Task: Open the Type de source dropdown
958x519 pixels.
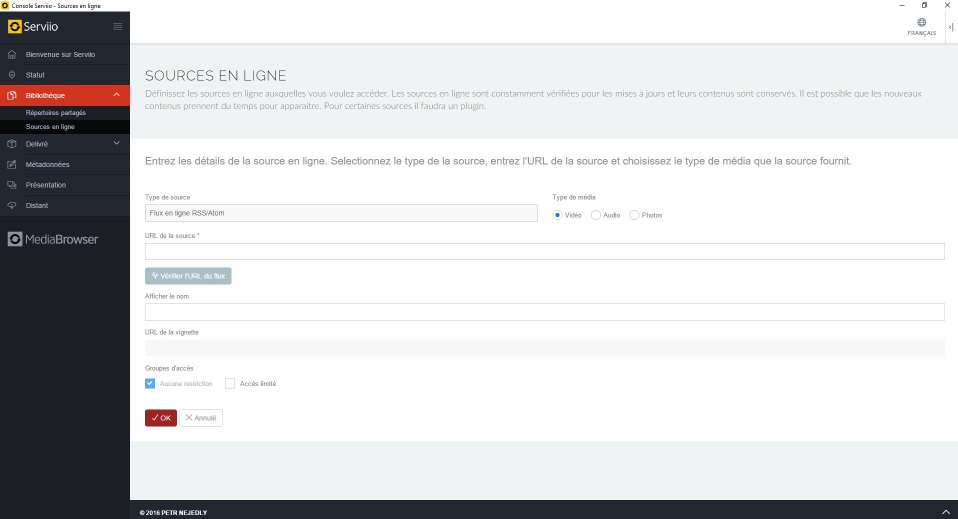Action: (341, 213)
